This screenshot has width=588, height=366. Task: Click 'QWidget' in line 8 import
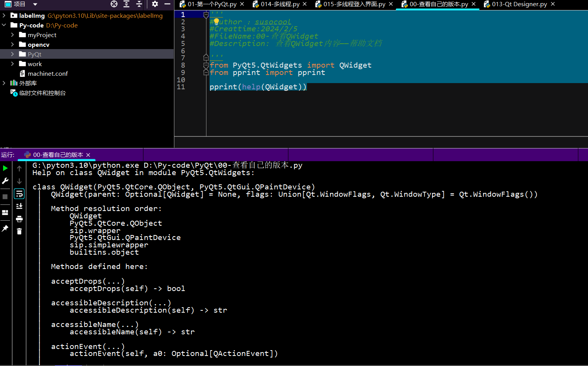pyautogui.click(x=355, y=65)
